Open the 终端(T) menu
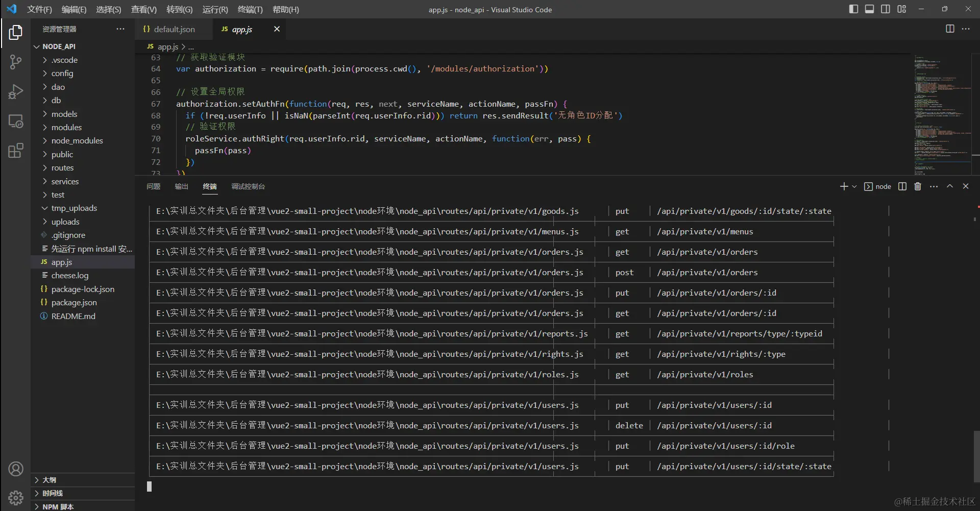Image resolution: width=980 pixels, height=511 pixels. tap(250, 9)
